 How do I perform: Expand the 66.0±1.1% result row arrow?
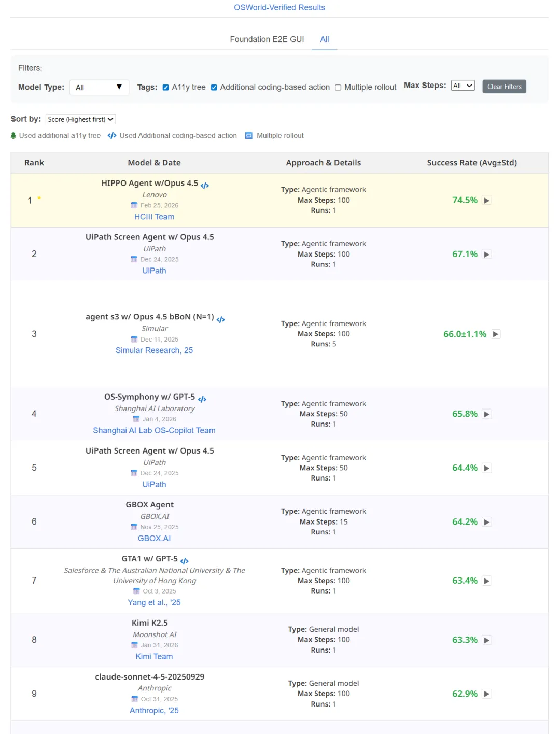tap(496, 334)
